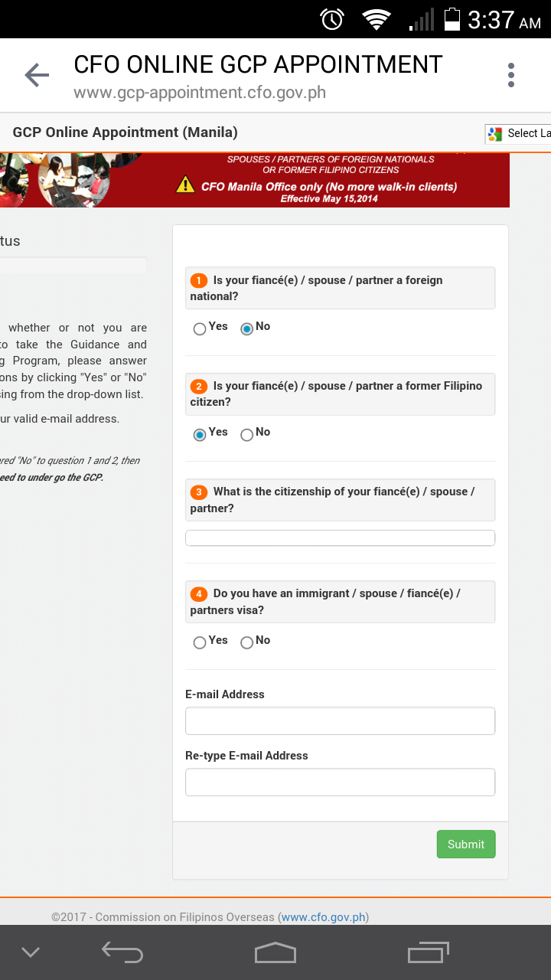
Task: Tap the orange number 3 badge
Action: [x=199, y=492]
